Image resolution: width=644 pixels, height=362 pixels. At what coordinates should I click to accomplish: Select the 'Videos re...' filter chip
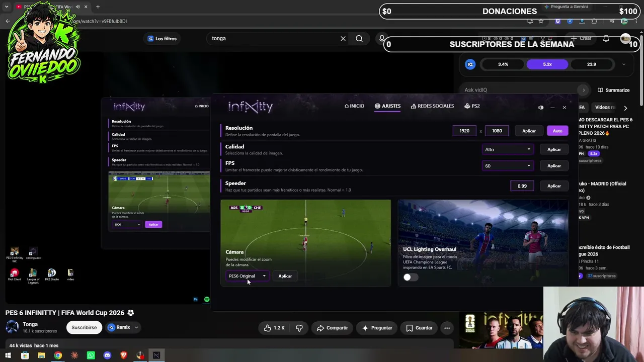(x=605, y=108)
